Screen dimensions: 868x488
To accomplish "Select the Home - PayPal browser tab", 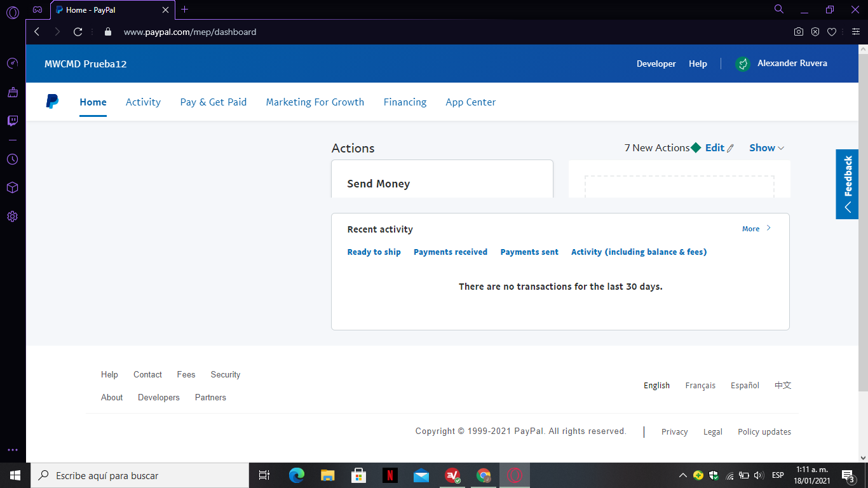I will [x=112, y=10].
